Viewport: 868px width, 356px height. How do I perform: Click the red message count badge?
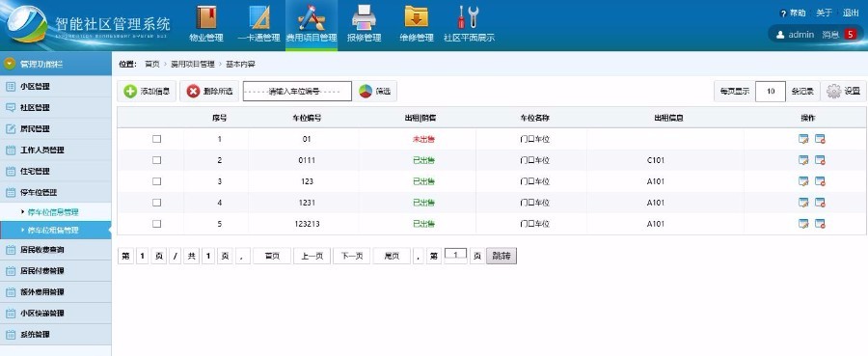click(x=851, y=35)
